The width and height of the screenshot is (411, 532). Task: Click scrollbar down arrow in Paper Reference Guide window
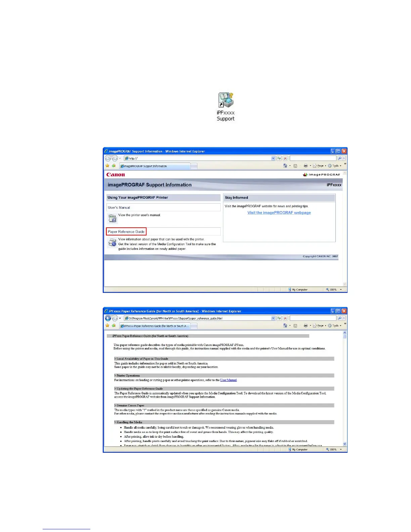(x=345, y=444)
